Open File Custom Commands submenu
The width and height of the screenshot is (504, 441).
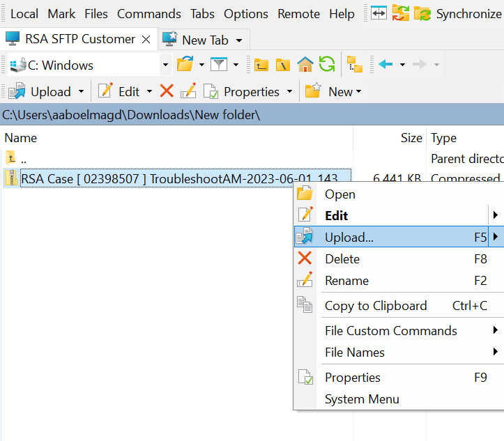(x=390, y=330)
